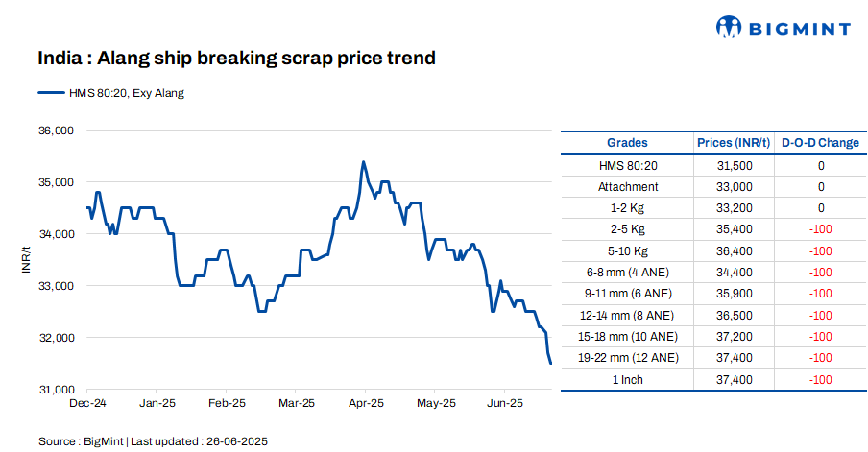Click the blue legend line swatch

(50, 93)
